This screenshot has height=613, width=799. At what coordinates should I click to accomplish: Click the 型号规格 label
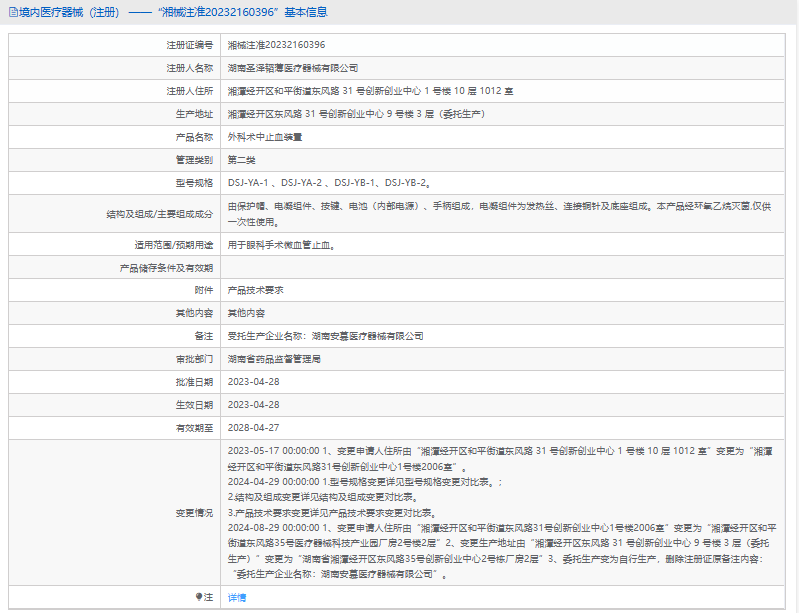coord(194,183)
